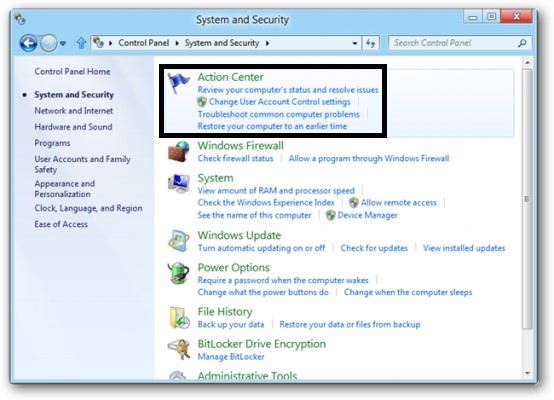Click the Back arrow navigation button
The width and height of the screenshot is (554, 400).
[28, 43]
